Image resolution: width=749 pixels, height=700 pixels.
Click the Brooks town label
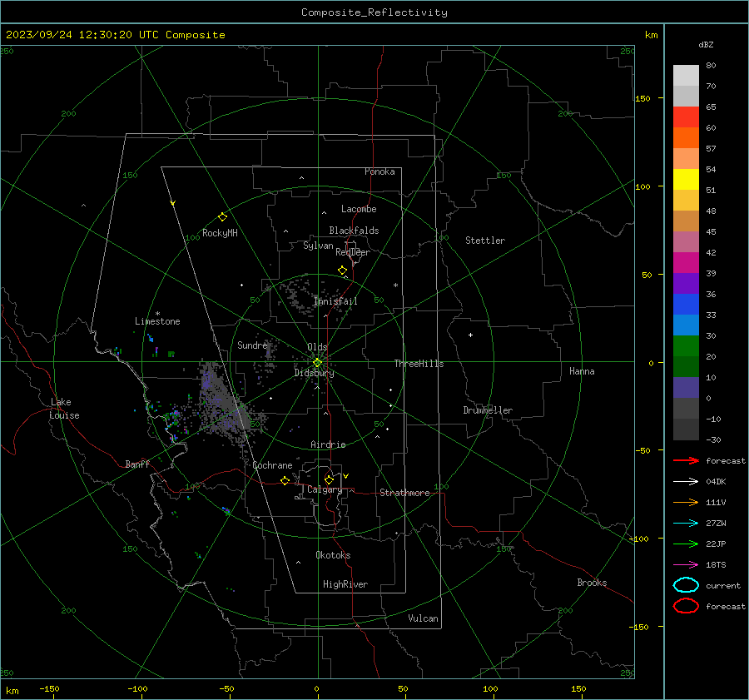coord(592,583)
